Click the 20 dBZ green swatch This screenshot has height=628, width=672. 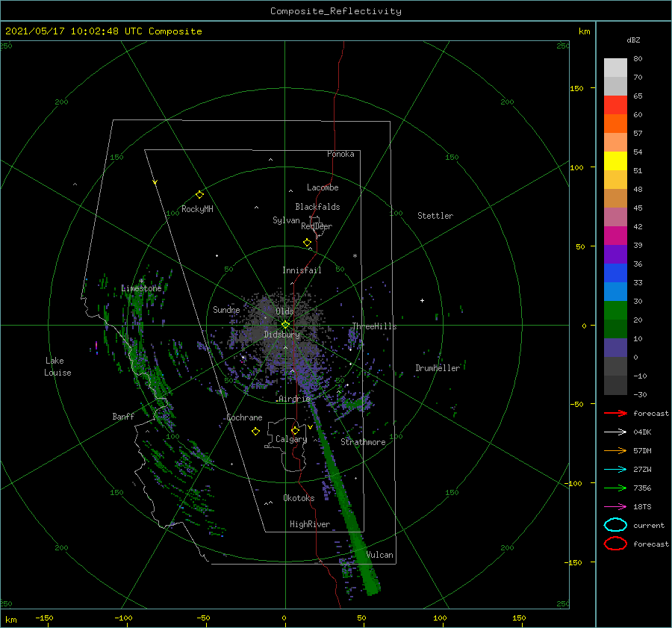[615, 329]
